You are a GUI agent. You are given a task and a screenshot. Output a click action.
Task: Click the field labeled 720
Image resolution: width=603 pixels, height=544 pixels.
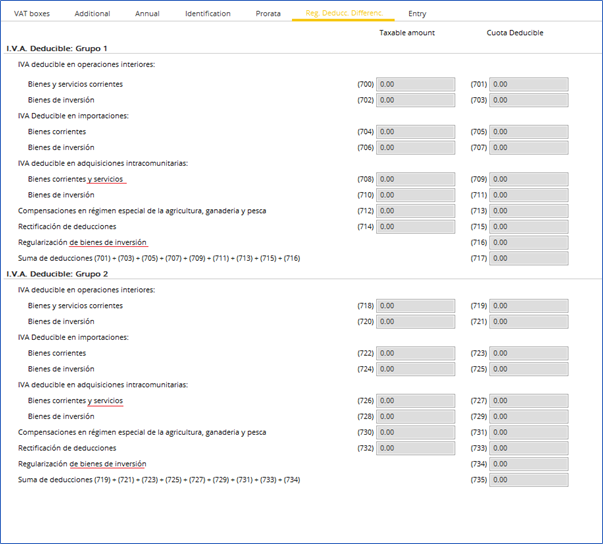click(x=415, y=321)
